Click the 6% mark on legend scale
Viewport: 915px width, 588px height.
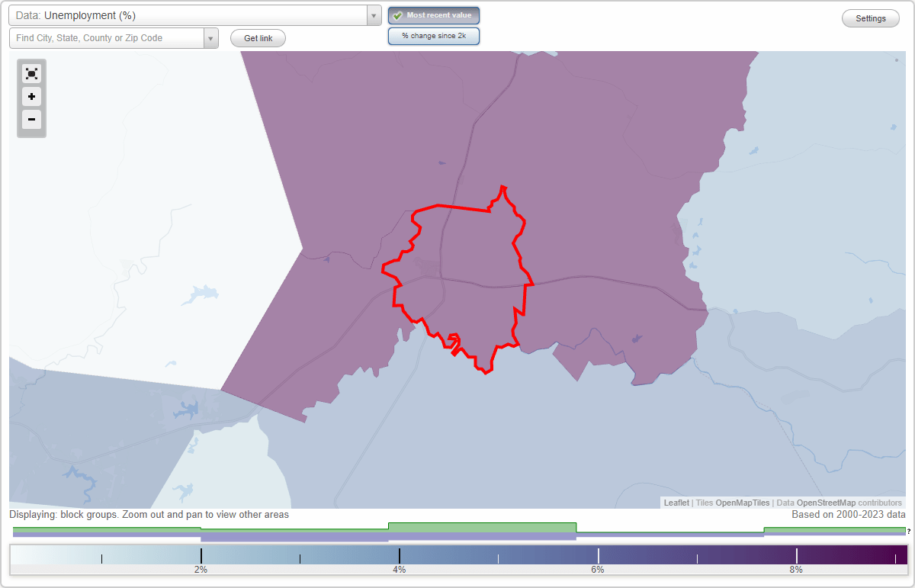(x=598, y=569)
